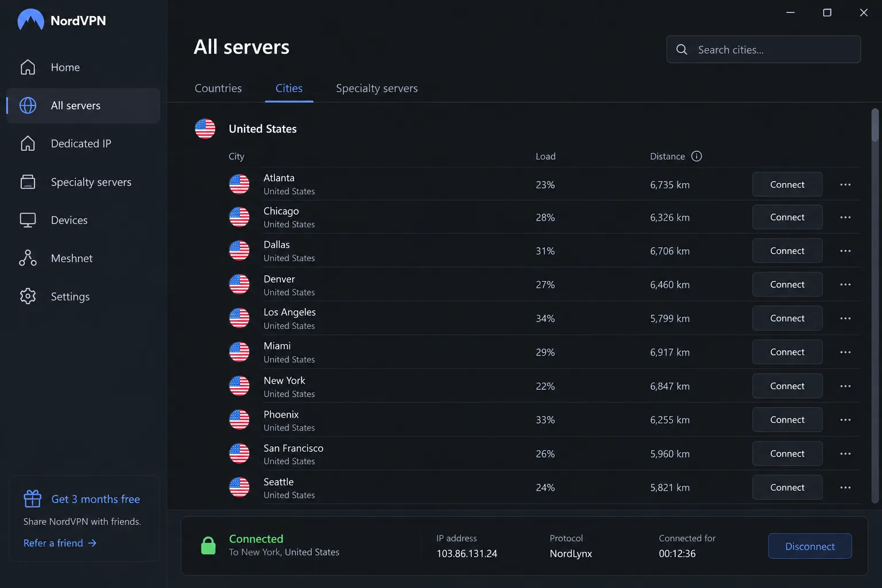Click the Get 3 months free heading

96,499
